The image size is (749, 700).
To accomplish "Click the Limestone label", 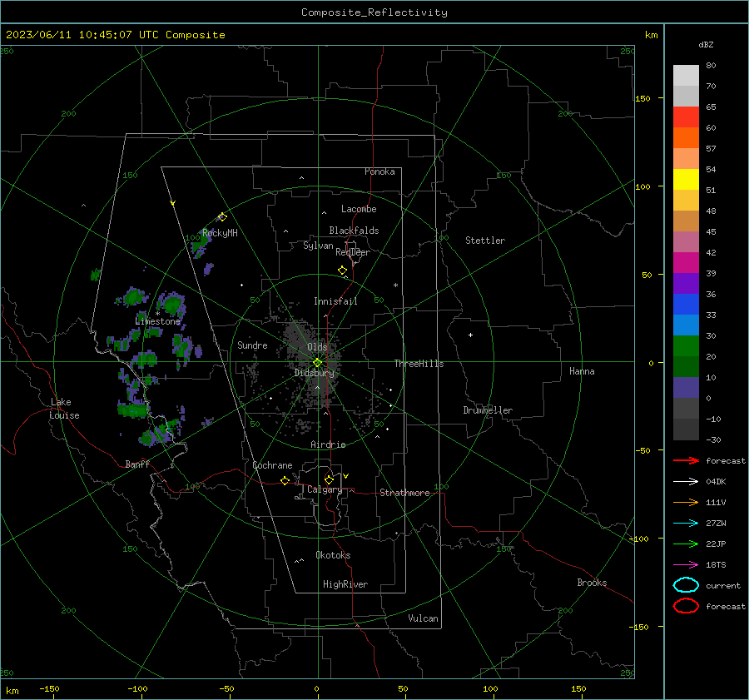I will pyautogui.click(x=157, y=321).
